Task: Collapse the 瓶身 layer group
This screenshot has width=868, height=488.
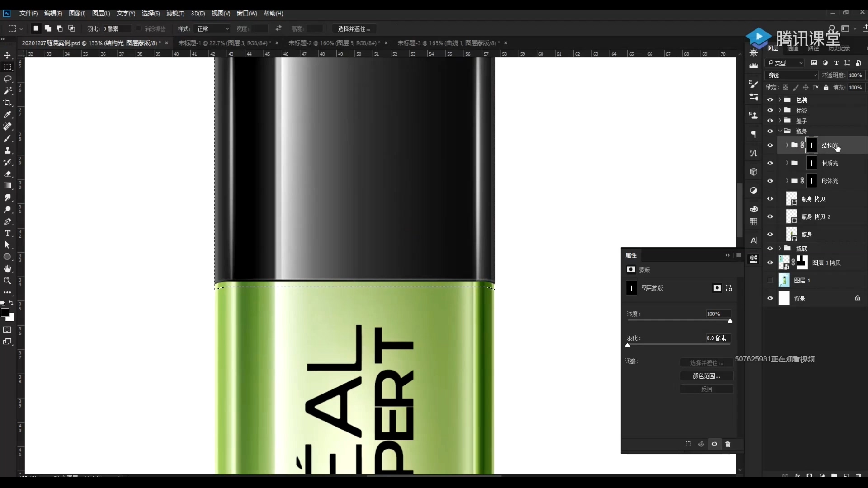Action: click(x=780, y=131)
